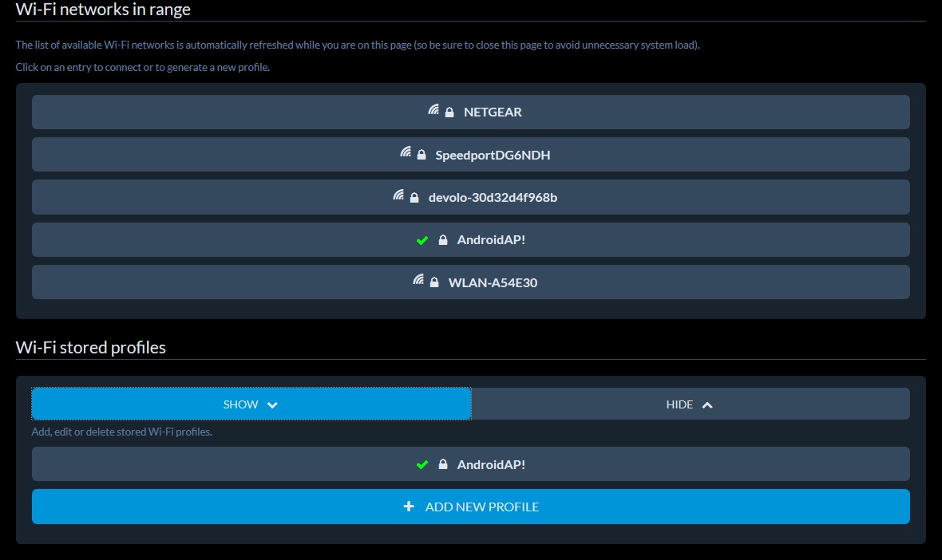Click the lock icon beside SpeedportDG6NDH
Screen dimensions: 942x560
[422, 155]
